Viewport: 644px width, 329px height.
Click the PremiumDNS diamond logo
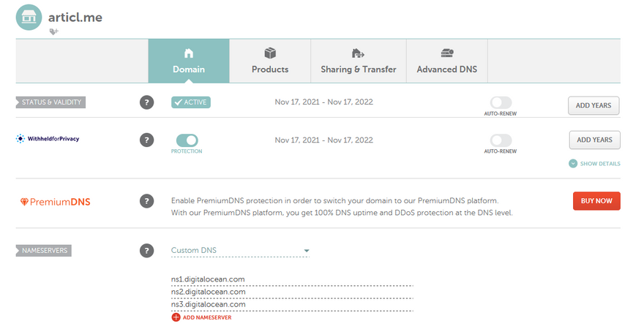(24, 201)
